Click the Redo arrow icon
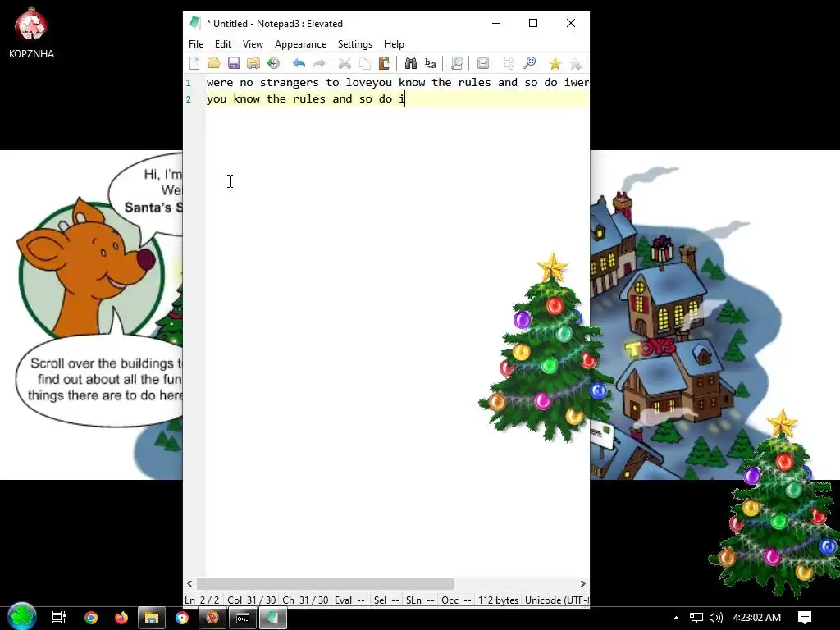Image resolution: width=840 pixels, height=630 pixels. click(x=319, y=63)
